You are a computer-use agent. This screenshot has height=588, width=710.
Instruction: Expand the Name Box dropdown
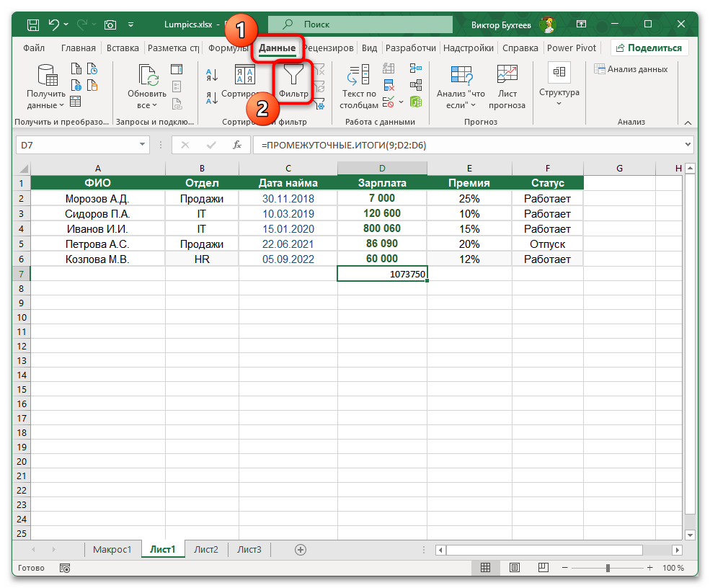click(x=142, y=145)
